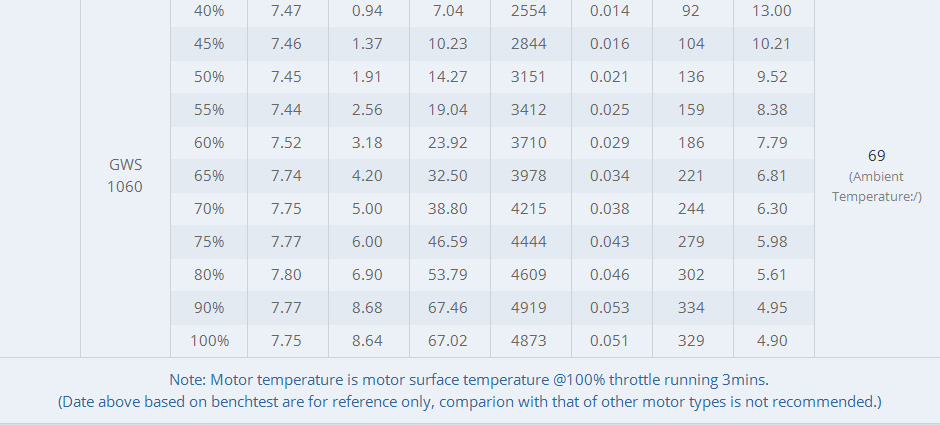This screenshot has height=425, width=940.
Task: Click the 100% throttle row label
Action: coord(209,340)
